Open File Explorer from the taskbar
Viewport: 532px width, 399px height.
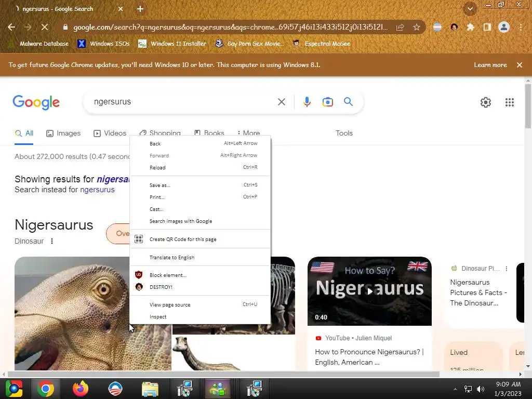[150, 389]
